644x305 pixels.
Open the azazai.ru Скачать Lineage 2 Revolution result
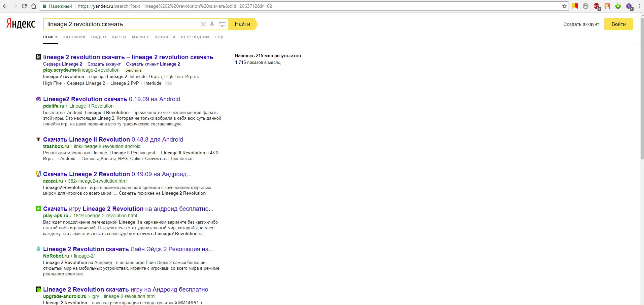[x=117, y=174]
